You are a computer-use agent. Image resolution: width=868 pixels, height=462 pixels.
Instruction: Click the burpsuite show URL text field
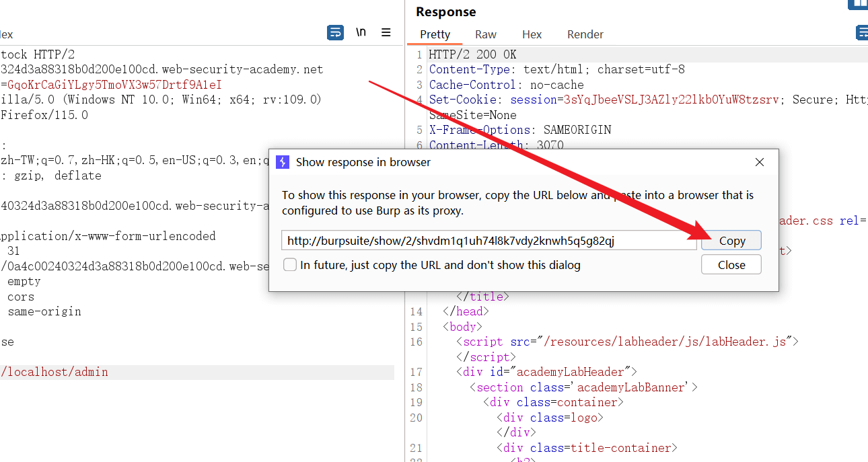[489, 241]
